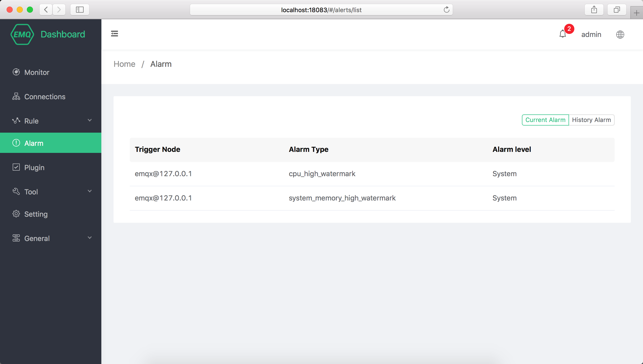Click the Plugin checkbox icon

coord(16,167)
